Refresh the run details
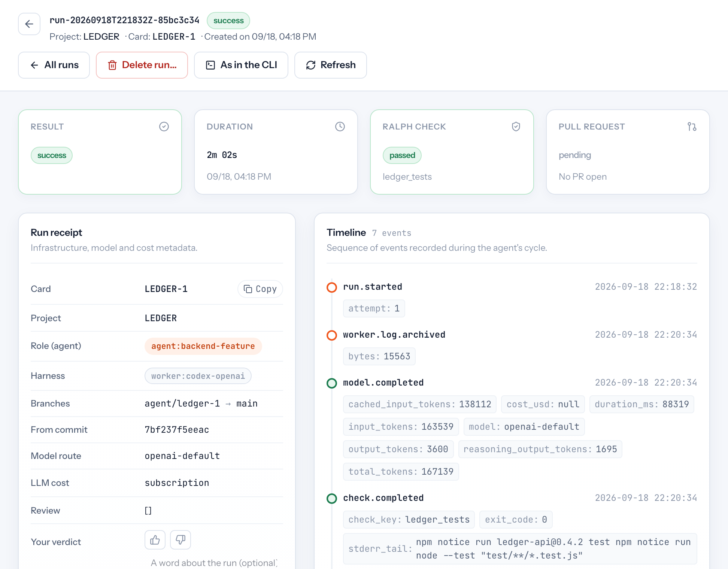This screenshot has height=569, width=728. pos(331,65)
